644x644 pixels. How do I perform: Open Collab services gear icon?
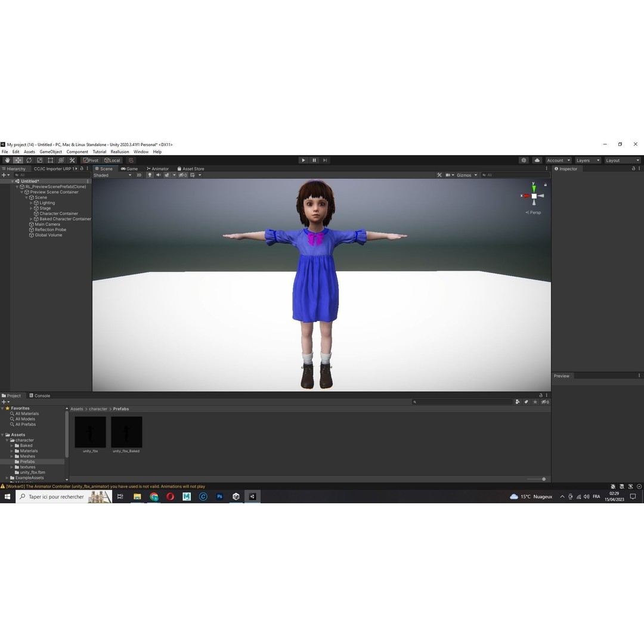point(524,160)
